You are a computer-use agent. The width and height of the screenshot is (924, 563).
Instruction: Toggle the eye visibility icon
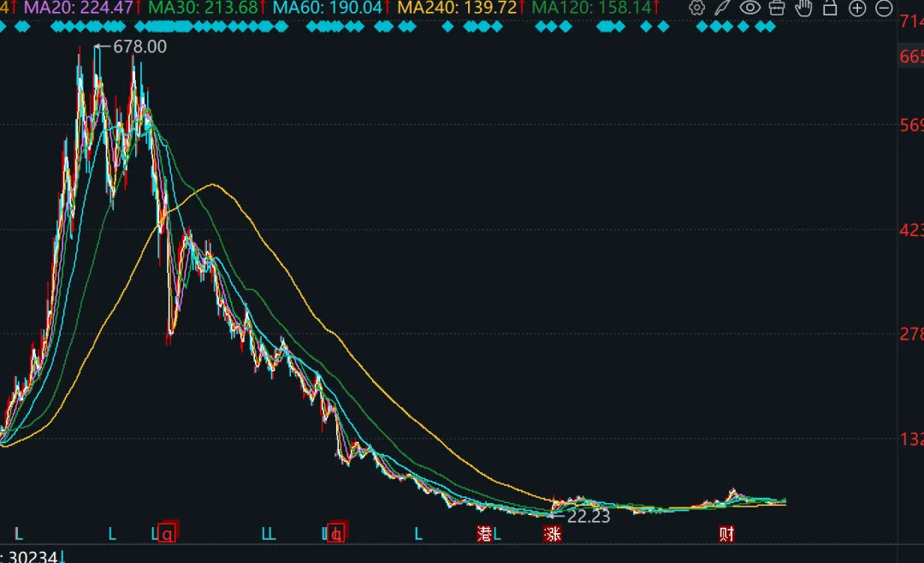[x=750, y=9]
